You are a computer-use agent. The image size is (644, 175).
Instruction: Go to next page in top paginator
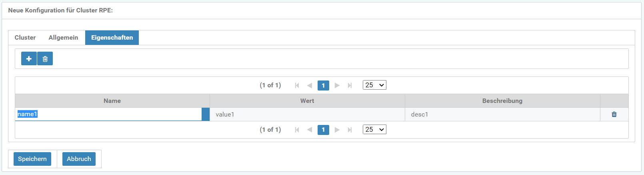pos(337,85)
